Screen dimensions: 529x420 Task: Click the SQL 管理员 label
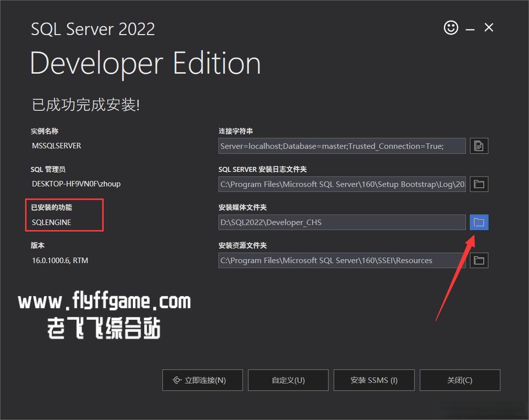(48, 169)
